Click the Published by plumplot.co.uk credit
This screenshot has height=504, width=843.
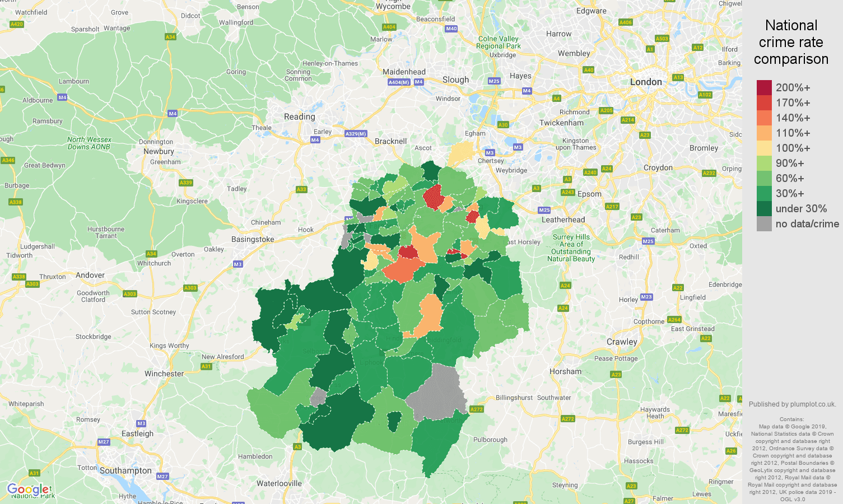pyautogui.click(x=792, y=404)
